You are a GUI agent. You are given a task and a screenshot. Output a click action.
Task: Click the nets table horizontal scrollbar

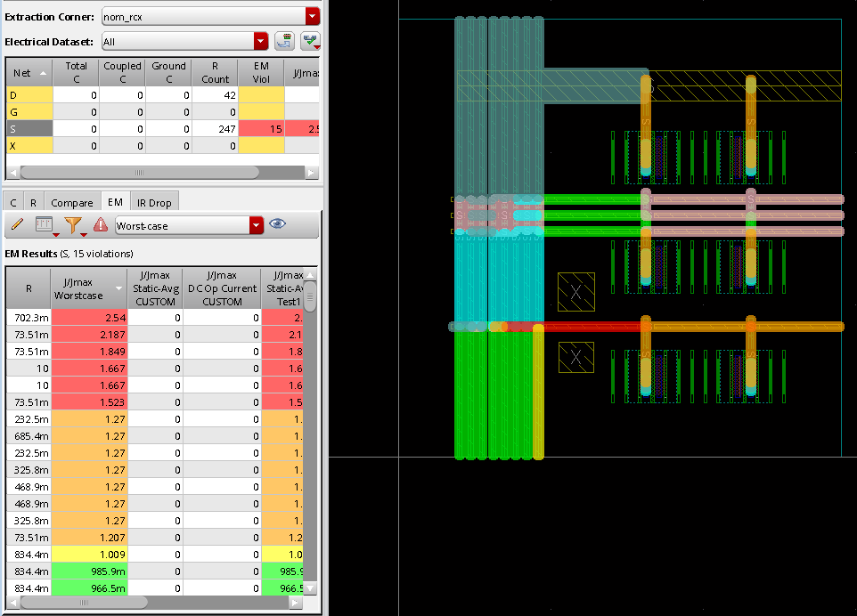click(138, 173)
